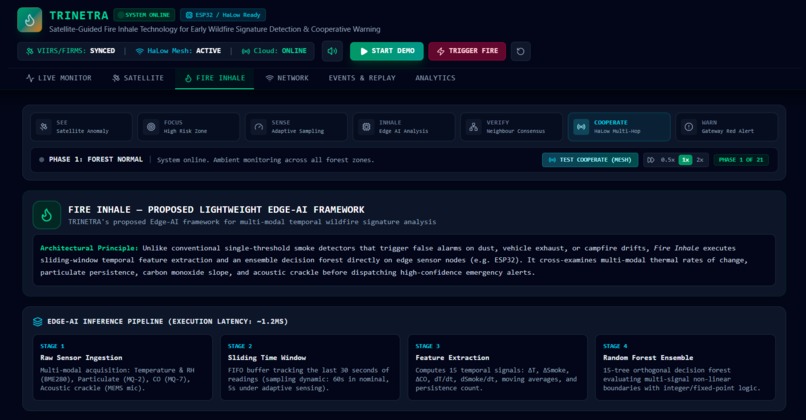The width and height of the screenshot is (806, 420).
Task: Set playback speed to 2x
Action: (x=700, y=160)
